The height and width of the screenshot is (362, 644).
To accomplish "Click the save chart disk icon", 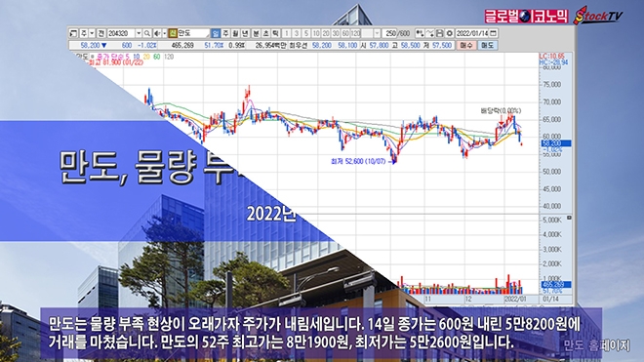I will click(x=439, y=33).
